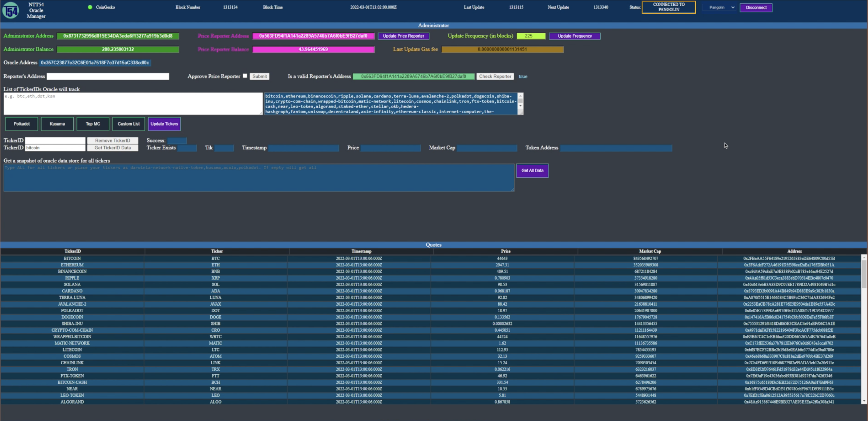Image resolution: width=868 pixels, height=421 pixels.
Task: Open the Pangolin network dropdown
Action: [x=720, y=7]
